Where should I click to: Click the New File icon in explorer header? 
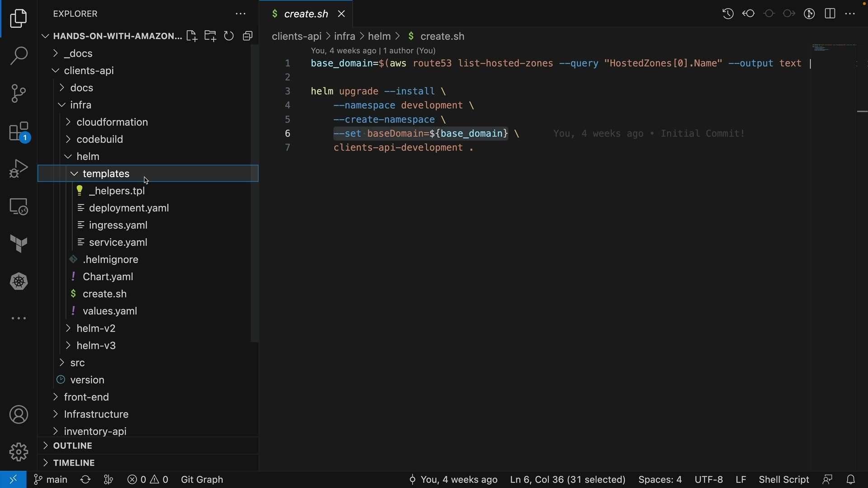tap(192, 36)
